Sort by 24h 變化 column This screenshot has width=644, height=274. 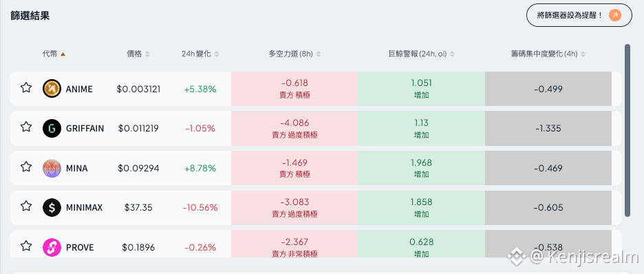click(x=200, y=54)
